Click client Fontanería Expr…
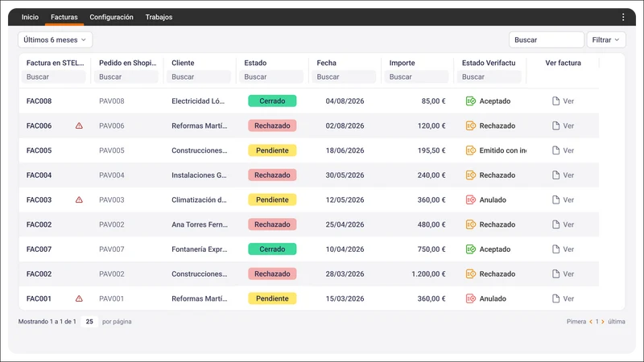Viewport: 644px width, 362px height. click(199, 249)
